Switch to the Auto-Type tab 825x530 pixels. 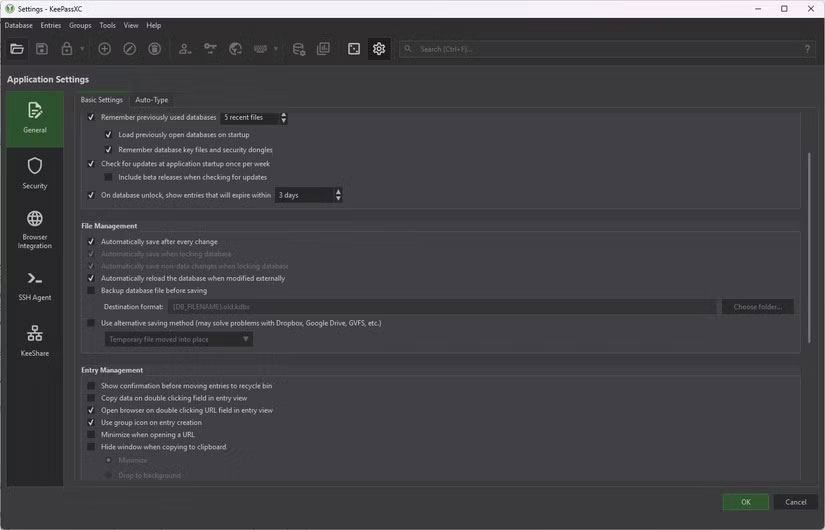pos(152,100)
